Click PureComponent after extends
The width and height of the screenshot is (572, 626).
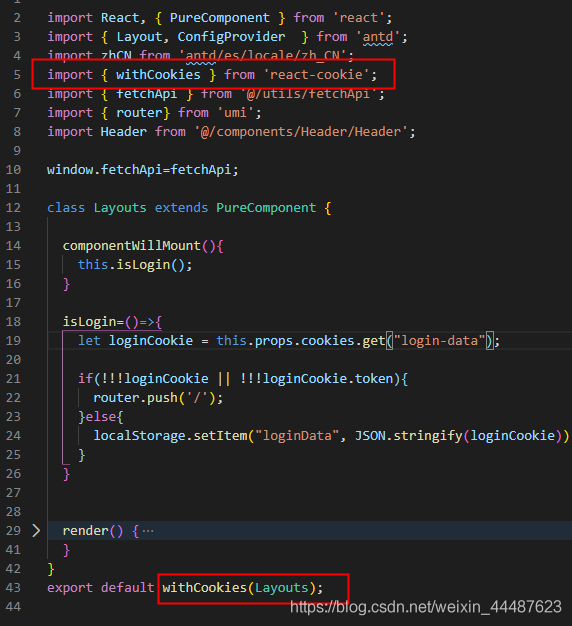pyautogui.click(x=266, y=208)
